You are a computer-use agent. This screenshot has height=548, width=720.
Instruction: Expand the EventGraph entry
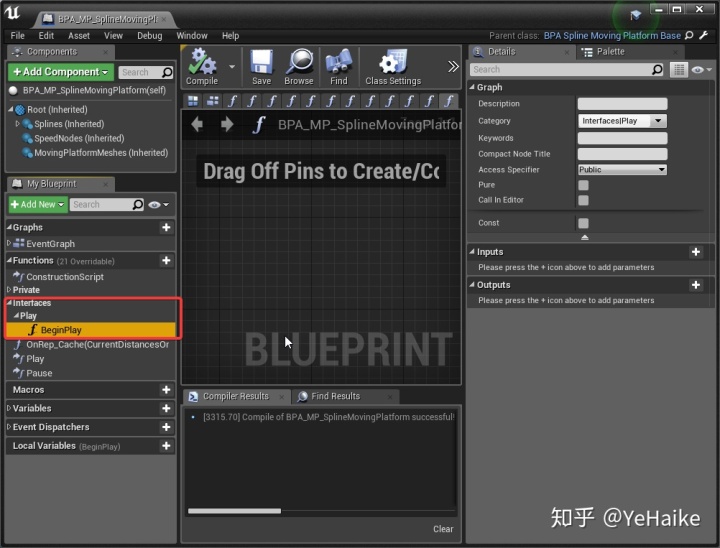pos(9,243)
